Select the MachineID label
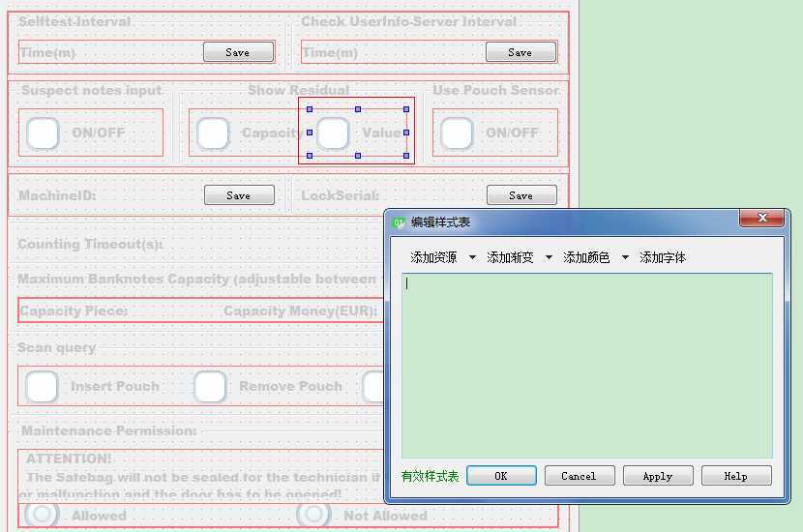This screenshot has width=803, height=532. [57, 195]
